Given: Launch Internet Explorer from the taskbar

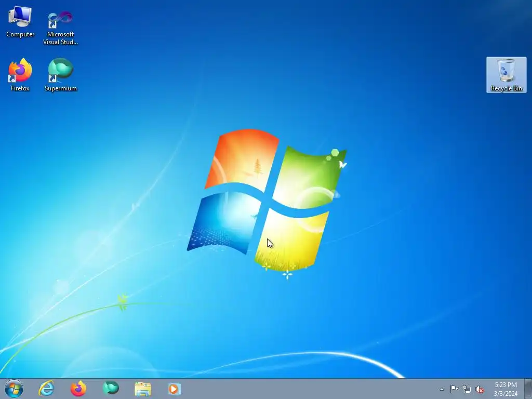Looking at the screenshot, I should [x=46, y=389].
